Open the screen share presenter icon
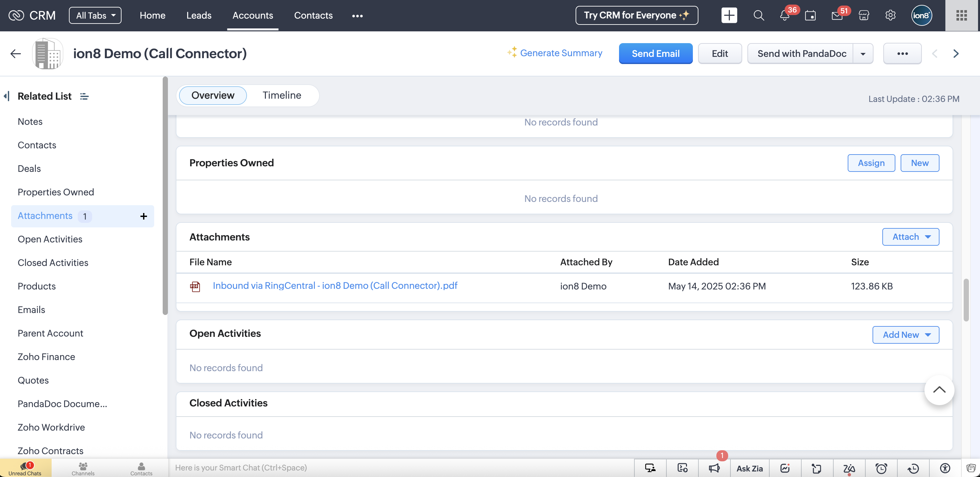 (x=650, y=468)
